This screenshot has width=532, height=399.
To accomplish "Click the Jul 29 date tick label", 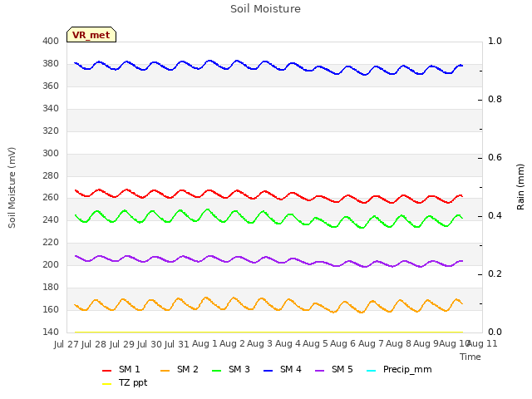I will (122, 344).
